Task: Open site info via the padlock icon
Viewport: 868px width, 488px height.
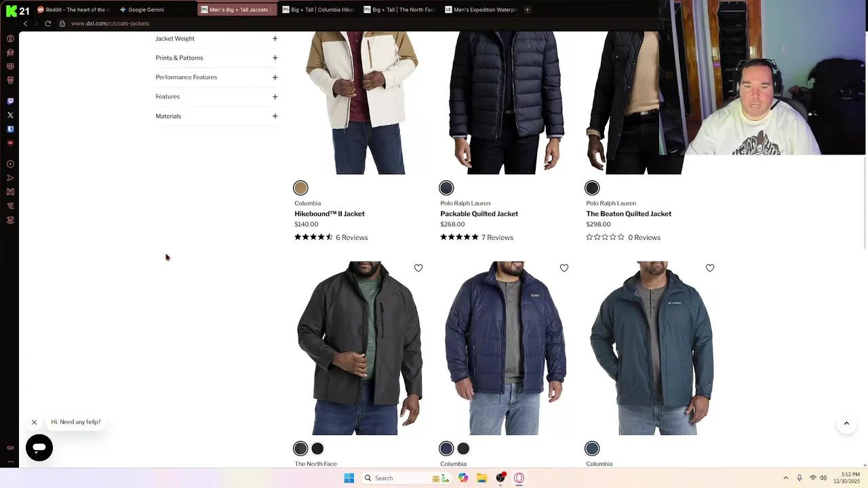Action: tap(62, 24)
